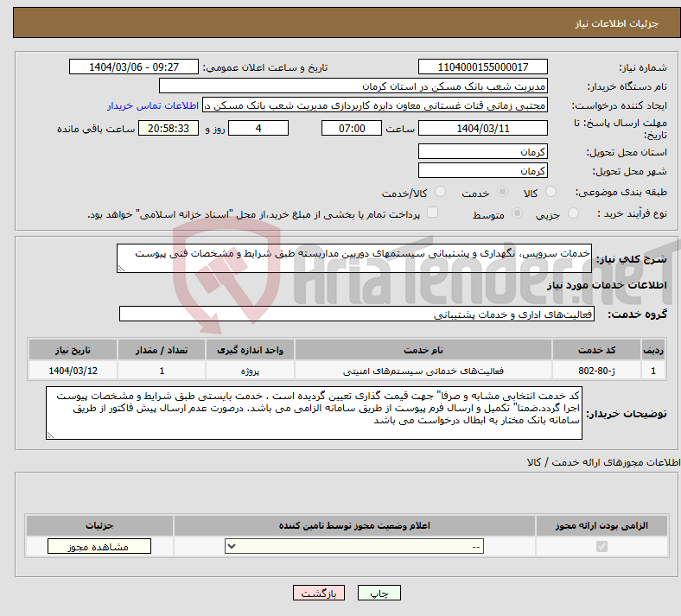681x616 pixels.
Task: Select the کالا/خدمت radio button
Action: click(x=441, y=192)
